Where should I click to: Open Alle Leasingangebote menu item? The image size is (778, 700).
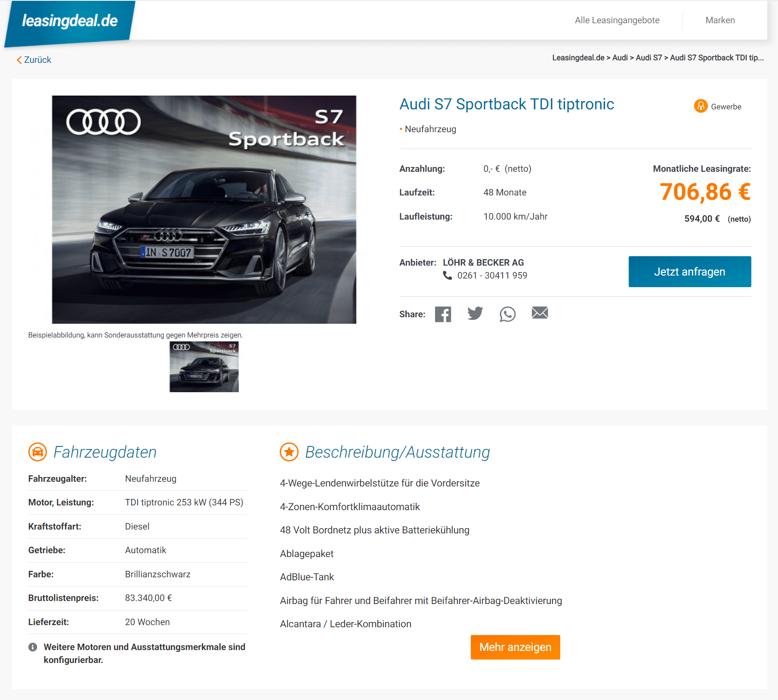[617, 20]
